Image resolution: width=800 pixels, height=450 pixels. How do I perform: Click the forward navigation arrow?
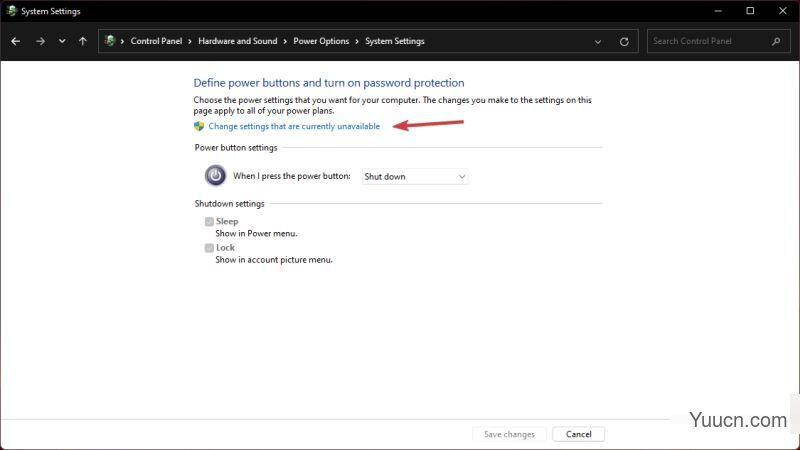pyautogui.click(x=40, y=41)
